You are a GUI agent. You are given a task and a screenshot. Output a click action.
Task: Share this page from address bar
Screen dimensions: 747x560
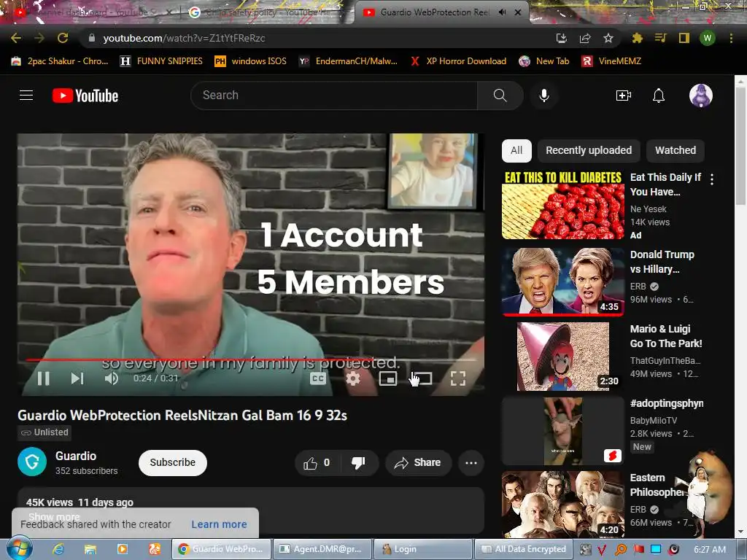[x=585, y=38]
